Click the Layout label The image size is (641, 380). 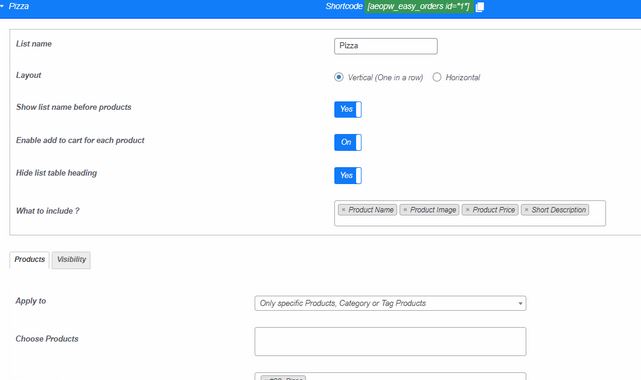[29, 76]
